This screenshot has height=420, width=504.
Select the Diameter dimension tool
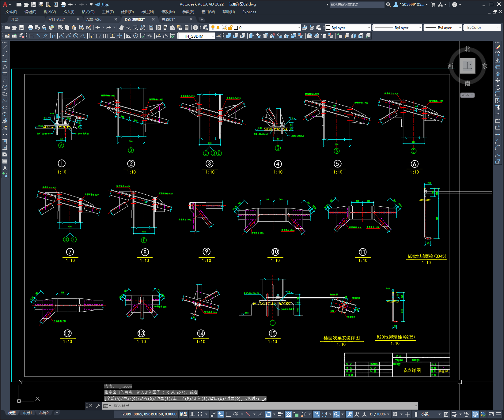[x=76, y=36]
